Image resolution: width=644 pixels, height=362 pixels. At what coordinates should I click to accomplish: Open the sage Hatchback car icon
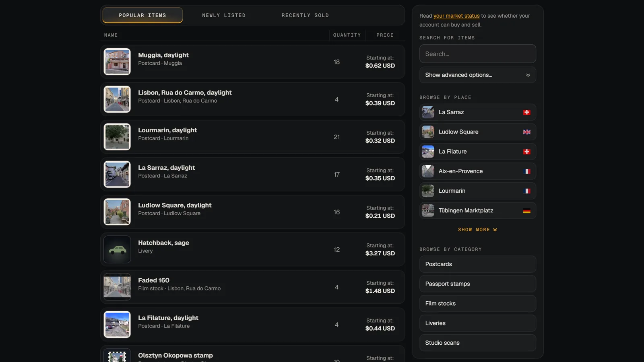pos(117,249)
